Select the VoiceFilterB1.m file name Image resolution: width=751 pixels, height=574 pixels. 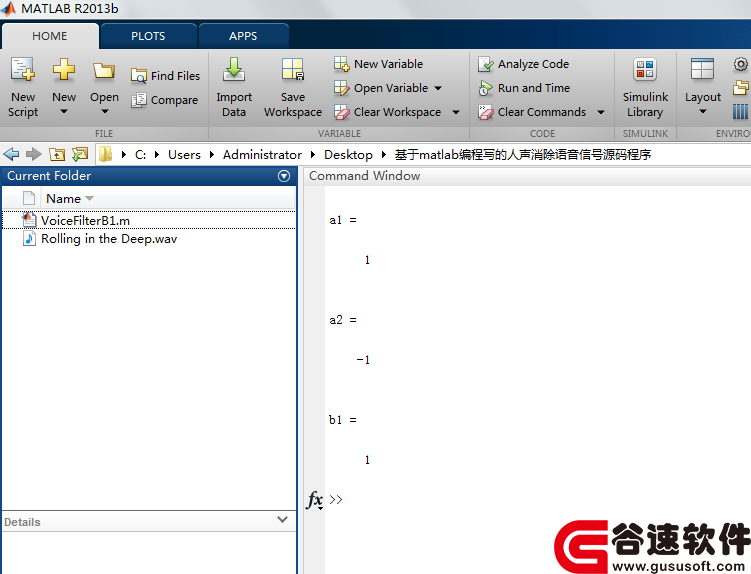click(85, 220)
